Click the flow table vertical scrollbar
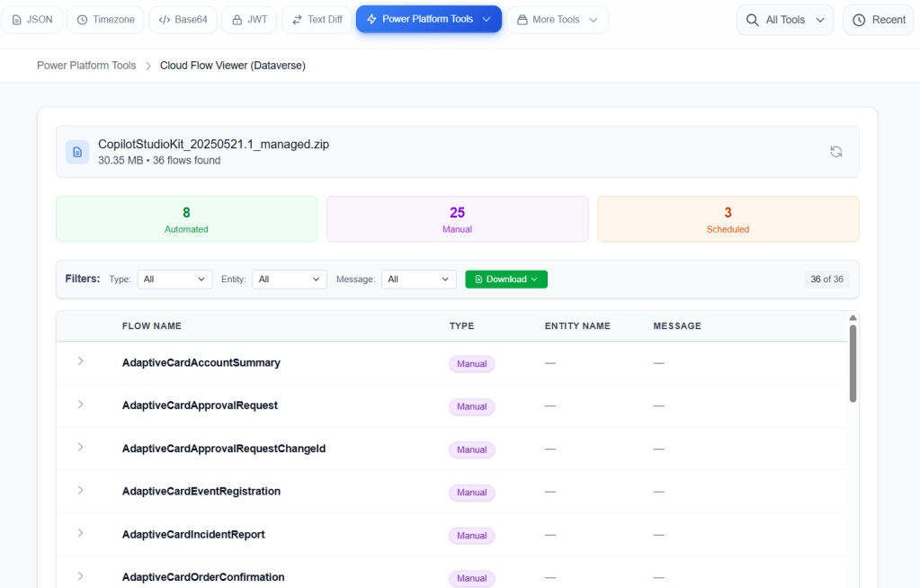Viewport: 920px width, 588px height. pos(853,363)
